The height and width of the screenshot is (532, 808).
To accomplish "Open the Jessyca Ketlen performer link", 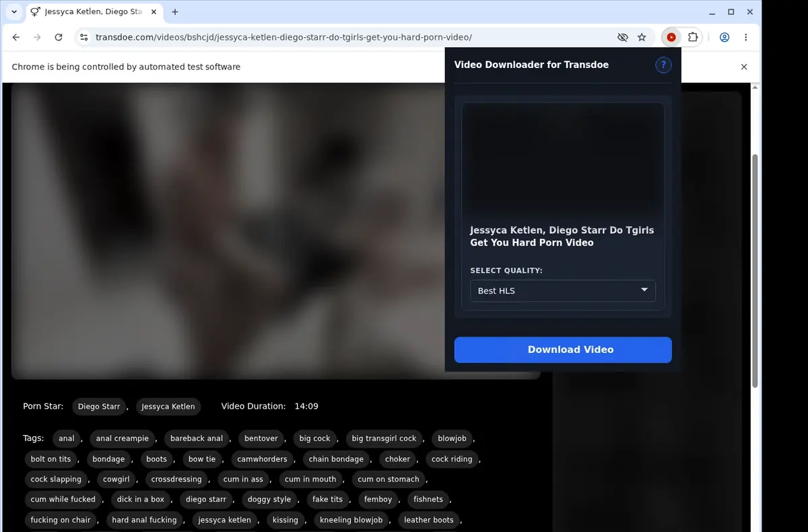I will (x=168, y=406).
